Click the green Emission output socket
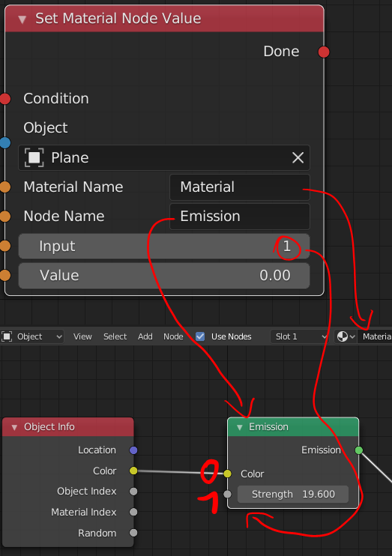 coord(359,450)
